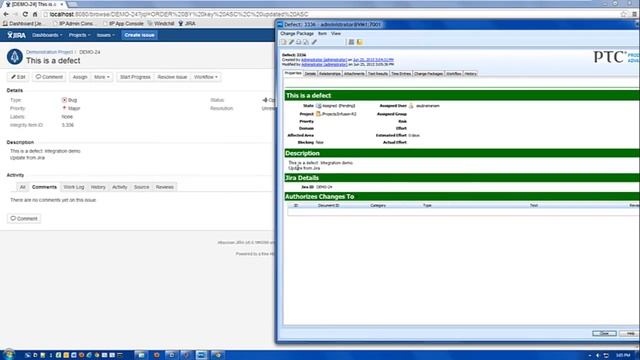Select the History activity tab in JIRA

coord(98,187)
